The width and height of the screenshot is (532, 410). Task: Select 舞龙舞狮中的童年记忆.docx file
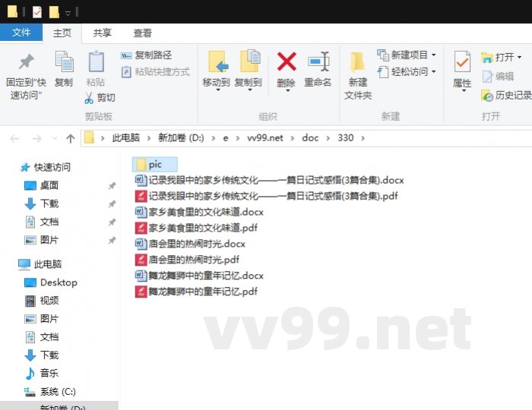coord(199,276)
